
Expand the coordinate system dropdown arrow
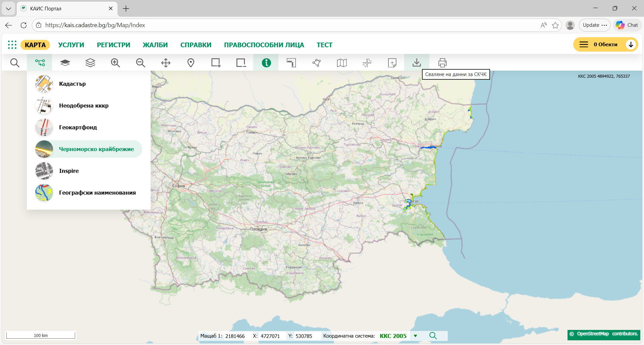[x=415, y=336]
